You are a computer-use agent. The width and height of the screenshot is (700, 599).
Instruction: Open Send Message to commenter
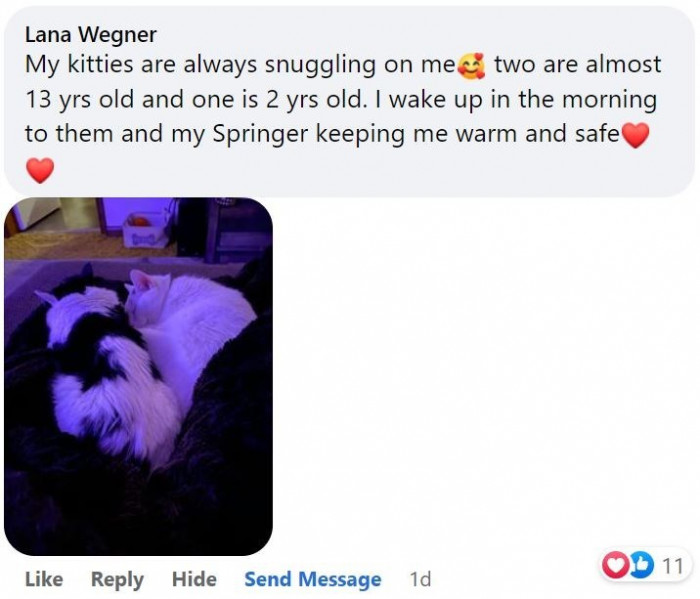[x=312, y=579]
